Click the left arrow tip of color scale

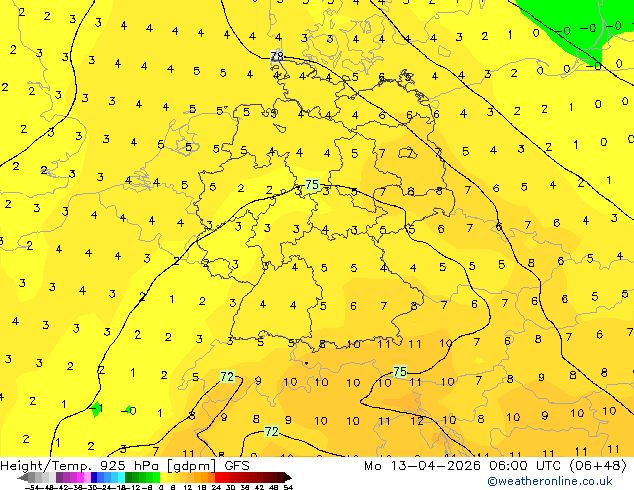(22, 478)
